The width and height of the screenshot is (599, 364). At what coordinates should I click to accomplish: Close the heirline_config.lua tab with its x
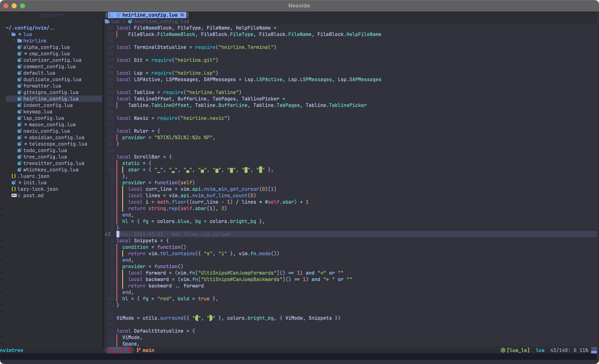pyautogui.click(x=182, y=15)
